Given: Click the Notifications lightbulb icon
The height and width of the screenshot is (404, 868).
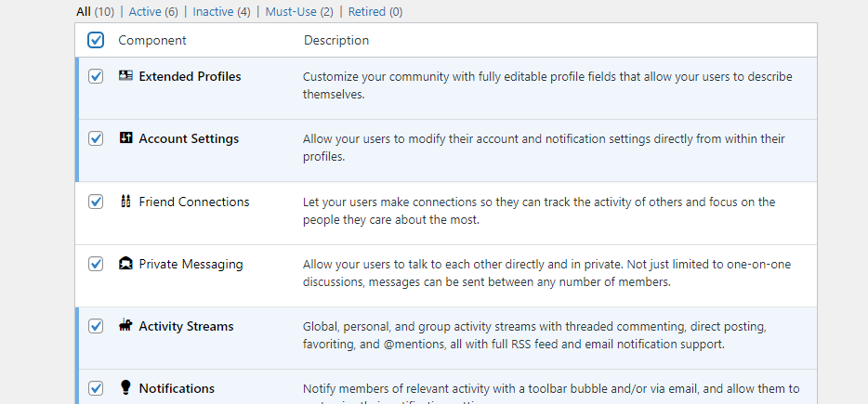Looking at the screenshot, I should pos(126,388).
